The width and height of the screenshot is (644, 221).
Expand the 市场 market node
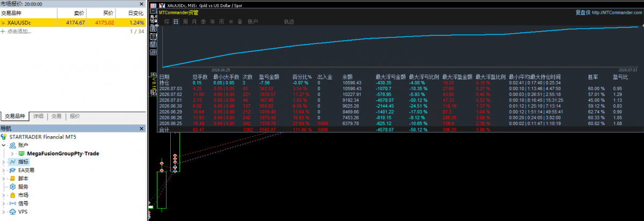pos(4,195)
